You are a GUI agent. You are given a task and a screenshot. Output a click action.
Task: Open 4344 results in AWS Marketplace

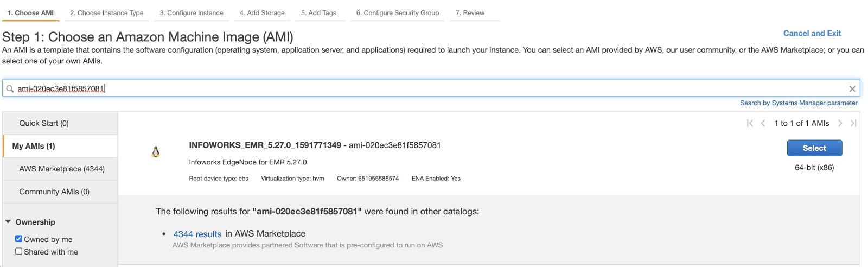[197, 234]
